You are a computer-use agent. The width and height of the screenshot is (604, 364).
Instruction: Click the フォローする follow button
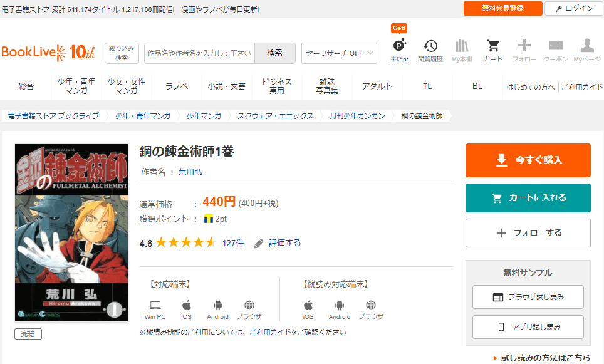[x=528, y=233]
